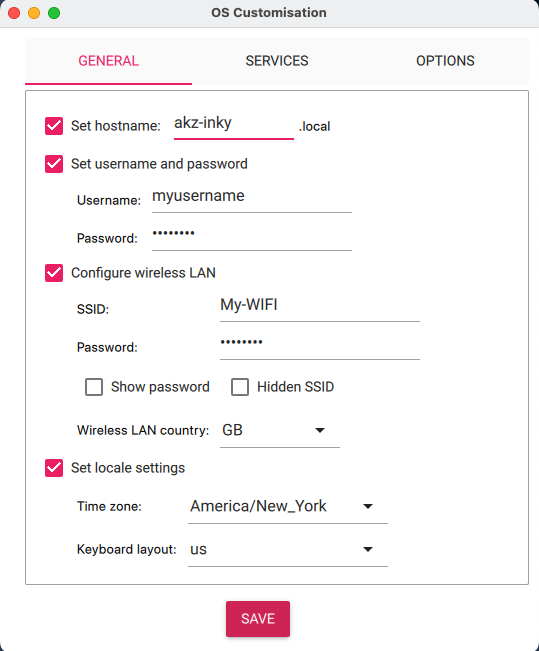Open the Time zone dropdown arrow
The width and height of the screenshot is (539, 651).
click(368, 506)
